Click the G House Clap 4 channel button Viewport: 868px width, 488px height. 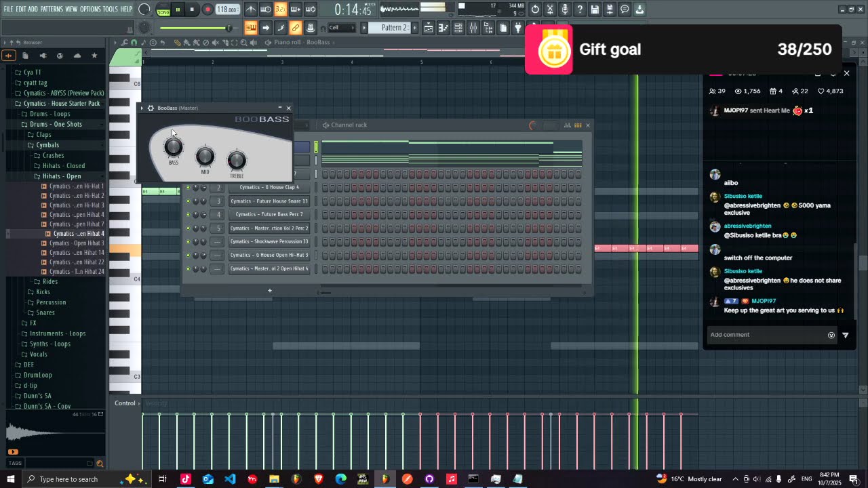point(269,188)
